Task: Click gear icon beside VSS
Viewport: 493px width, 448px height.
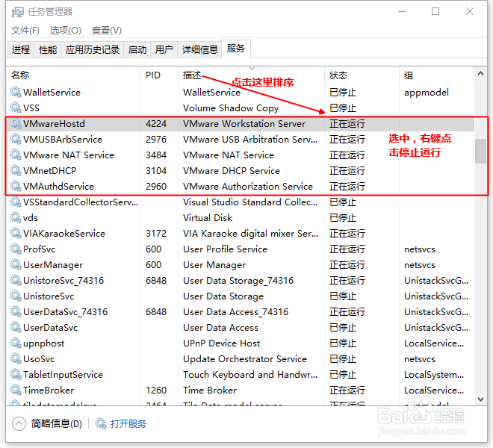Action: 16,108
